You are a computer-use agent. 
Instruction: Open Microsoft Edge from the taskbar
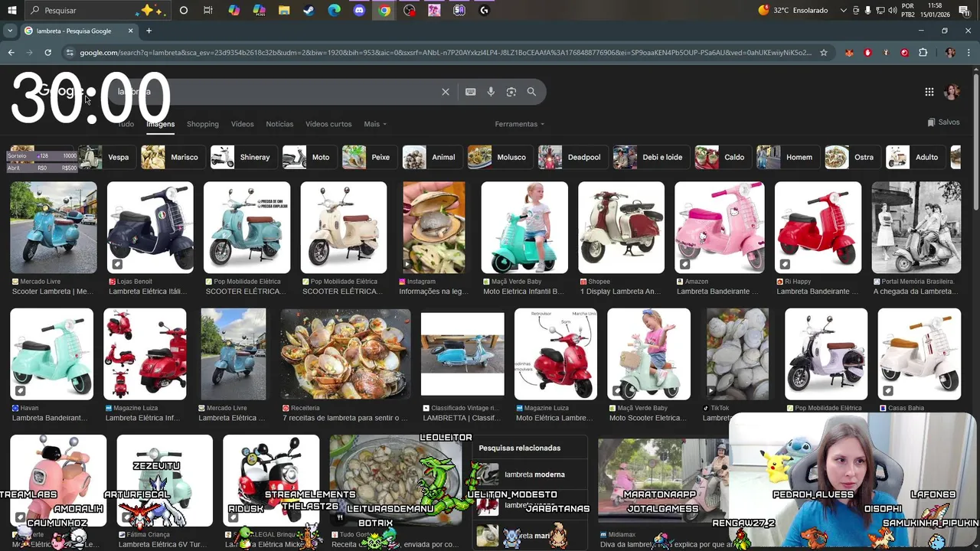point(334,11)
